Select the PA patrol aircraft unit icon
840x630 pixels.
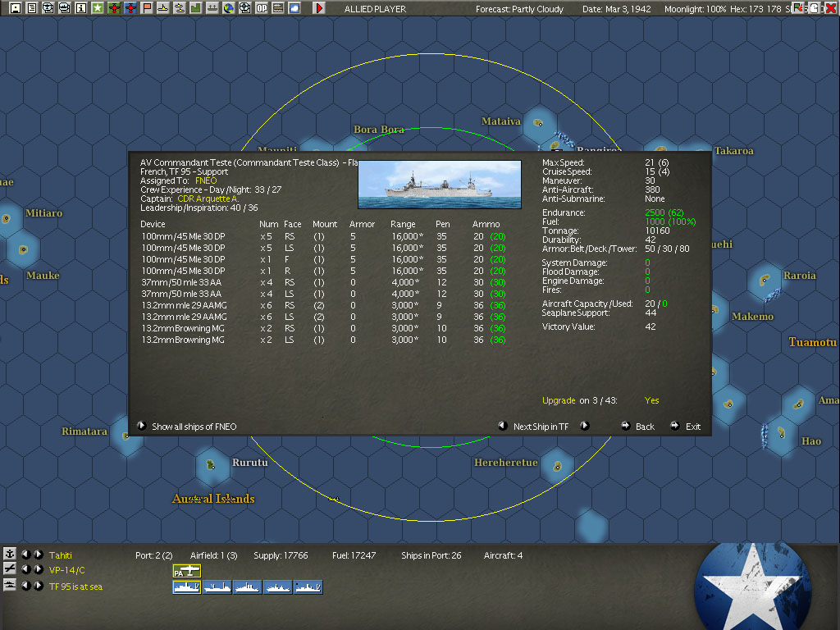pyautogui.click(x=187, y=571)
